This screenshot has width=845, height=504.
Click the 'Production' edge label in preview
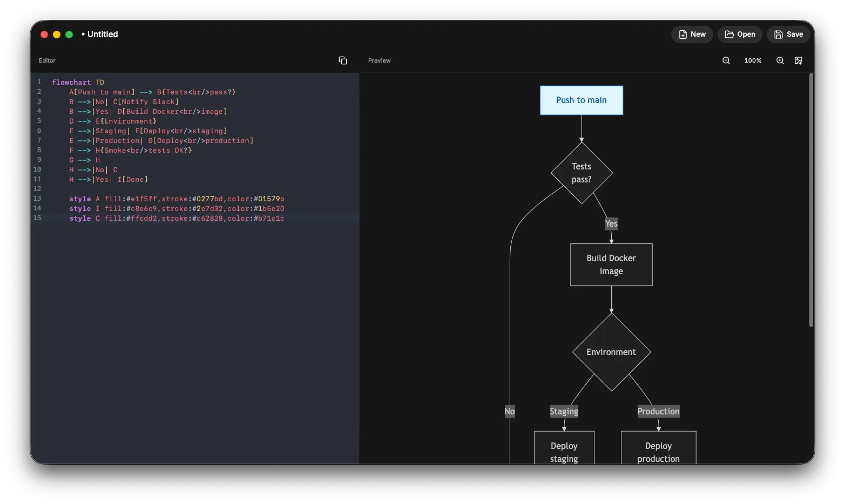pos(659,411)
